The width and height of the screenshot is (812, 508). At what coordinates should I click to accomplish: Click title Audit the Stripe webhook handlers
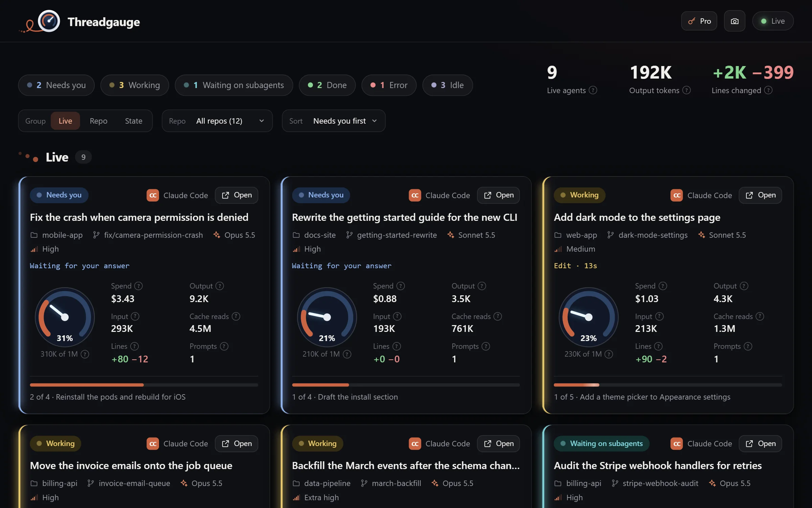pos(658,466)
